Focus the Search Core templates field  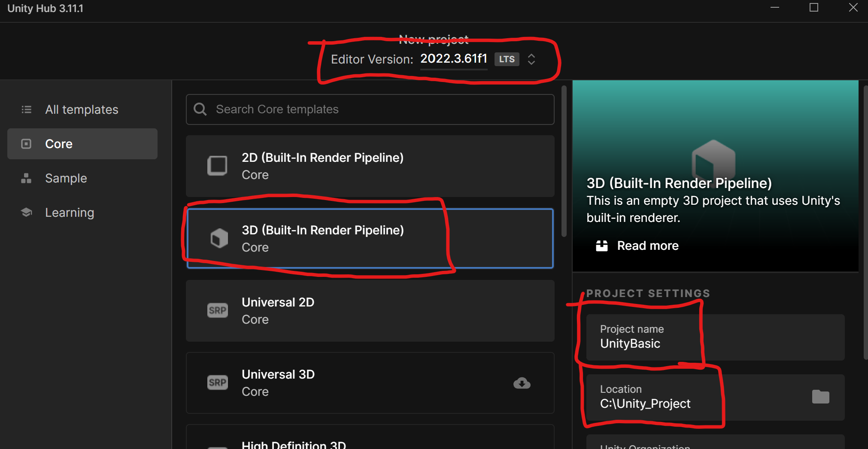pyautogui.click(x=370, y=109)
